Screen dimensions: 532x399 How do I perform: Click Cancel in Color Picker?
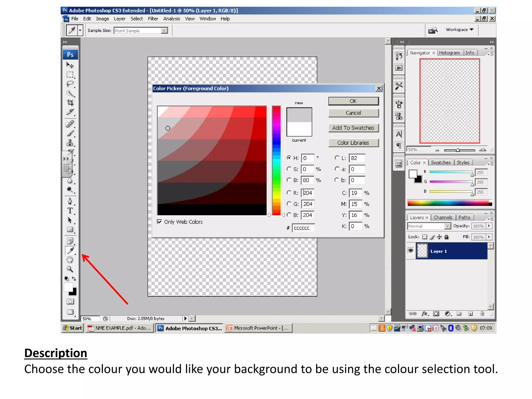(353, 113)
